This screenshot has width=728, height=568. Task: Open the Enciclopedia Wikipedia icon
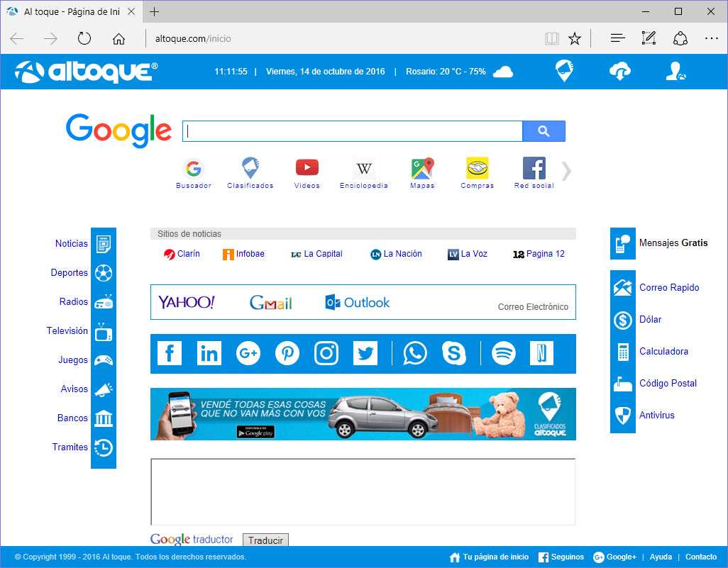click(364, 169)
